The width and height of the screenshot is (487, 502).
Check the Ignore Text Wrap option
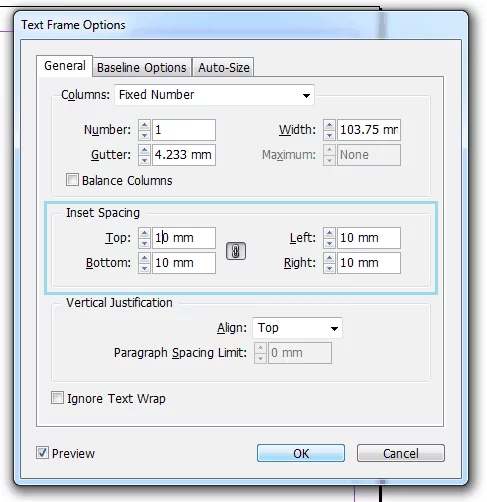pos(57,398)
